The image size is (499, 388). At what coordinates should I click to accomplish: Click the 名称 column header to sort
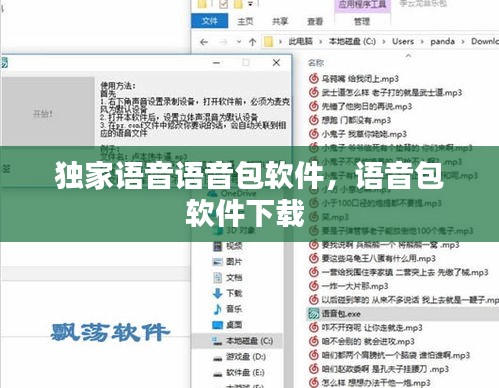316,63
